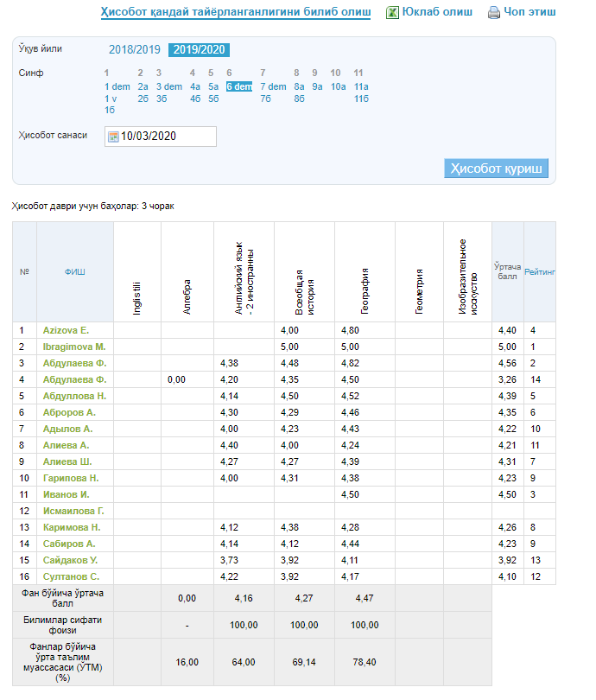
Task: Open student Azizova E. profile
Action: pyautogui.click(x=66, y=330)
